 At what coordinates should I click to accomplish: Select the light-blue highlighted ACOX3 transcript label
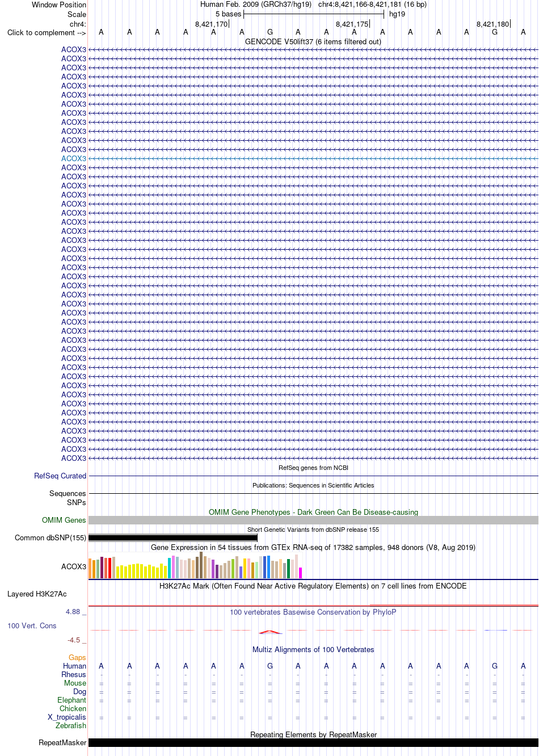tap(74, 158)
